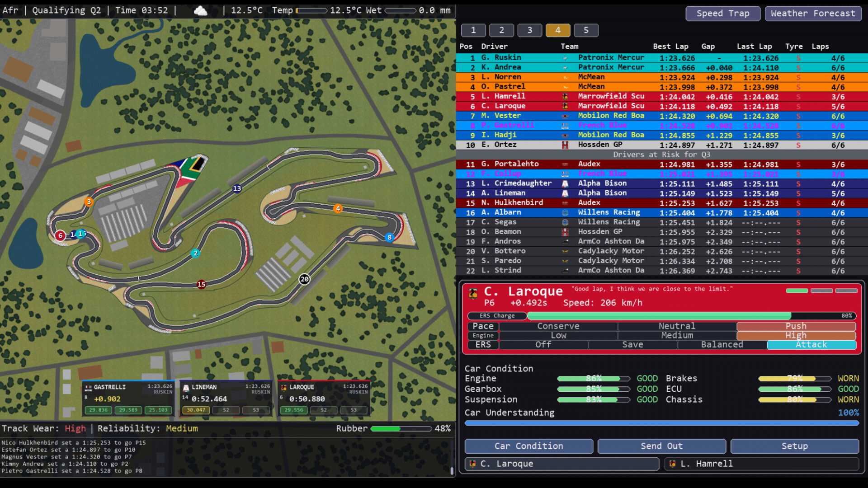Select cyan car marker 2

pos(195,253)
